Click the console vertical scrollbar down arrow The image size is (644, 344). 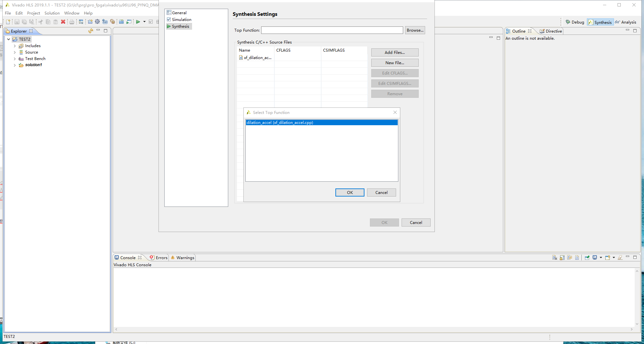pyautogui.click(x=637, y=324)
